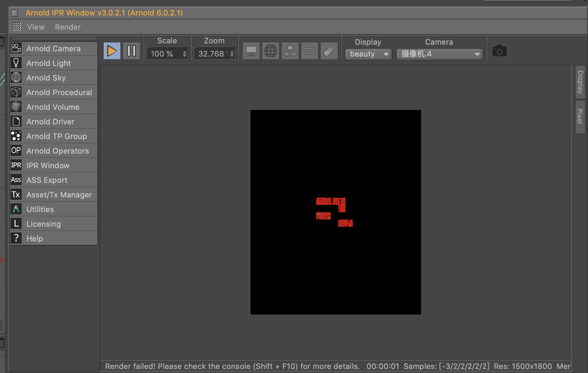Screen dimensions: 588x373
Task: Open the Arnold Operators entry
Action: pos(54,151)
